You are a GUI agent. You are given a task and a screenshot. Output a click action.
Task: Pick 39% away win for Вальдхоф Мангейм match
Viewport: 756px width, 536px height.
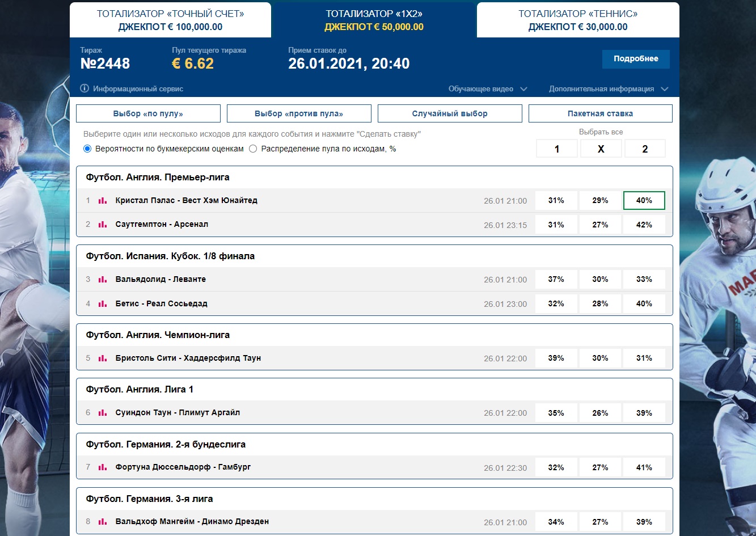(644, 522)
